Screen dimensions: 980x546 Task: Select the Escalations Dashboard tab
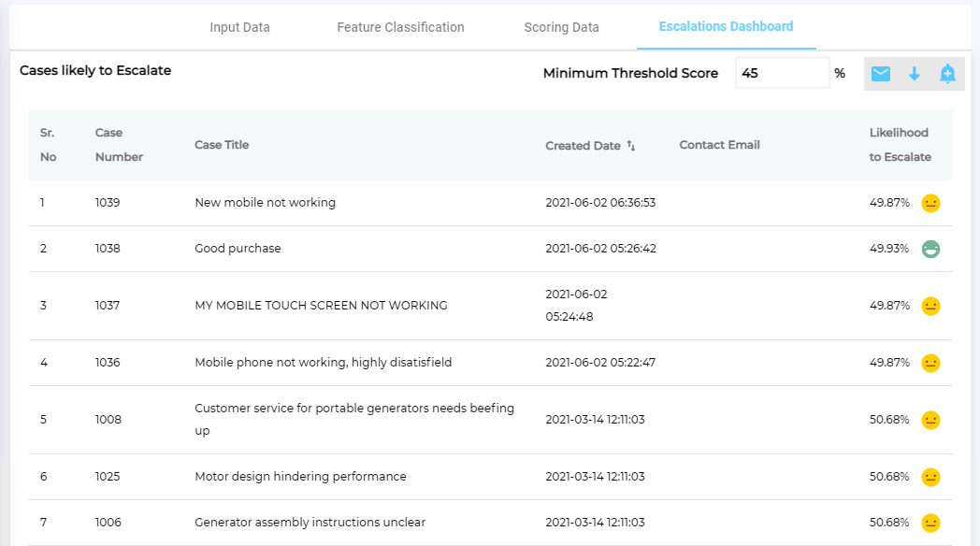coord(726,26)
